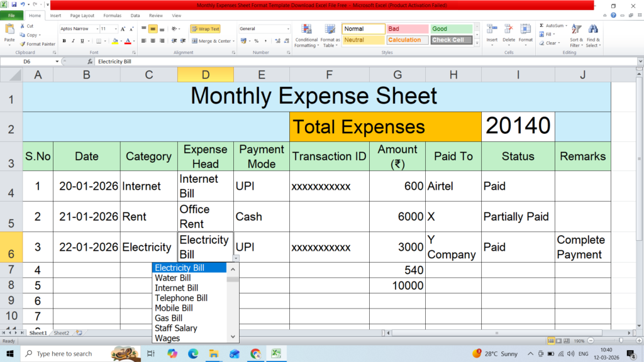Switch to the Sheet2 worksheet tab
The height and width of the screenshot is (362, 644).
pyautogui.click(x=61, y=333)
